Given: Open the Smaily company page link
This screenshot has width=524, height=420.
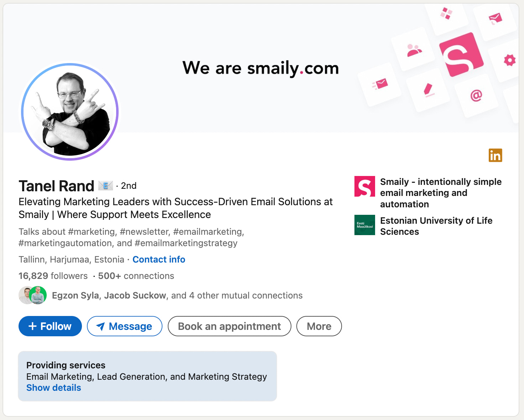Looking at the screenshot, I should click(x=441, y=193).
